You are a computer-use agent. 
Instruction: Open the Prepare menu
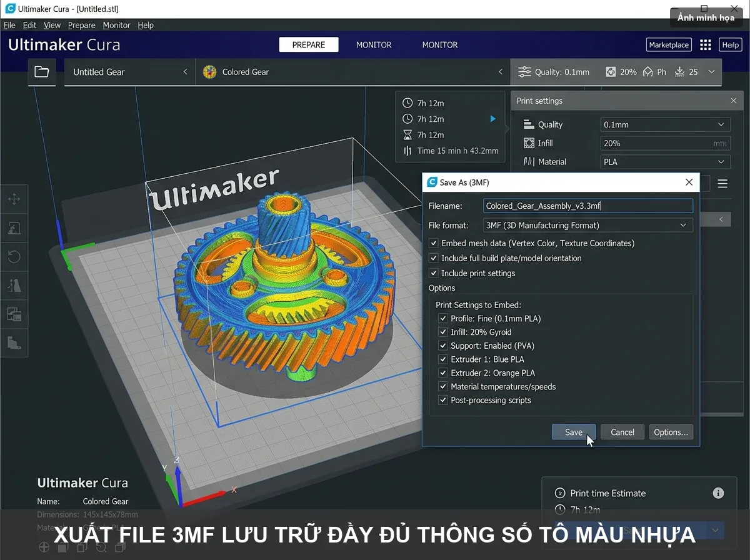click(82, 25)
